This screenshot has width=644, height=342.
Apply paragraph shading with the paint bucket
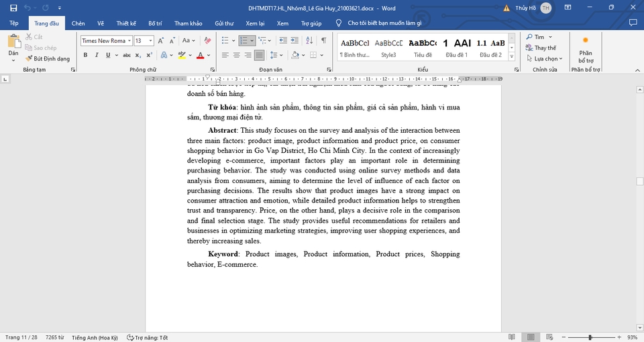pos(295,55)
